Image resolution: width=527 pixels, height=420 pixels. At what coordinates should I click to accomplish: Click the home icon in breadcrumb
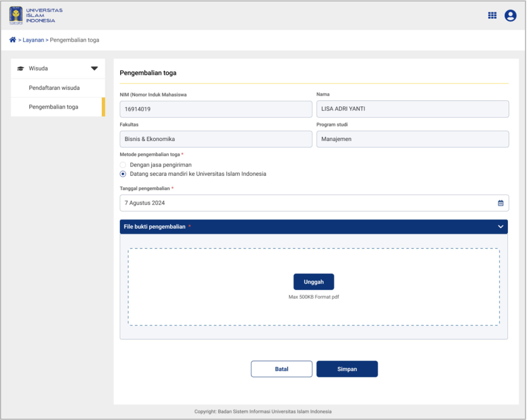[x=13, y=40]
